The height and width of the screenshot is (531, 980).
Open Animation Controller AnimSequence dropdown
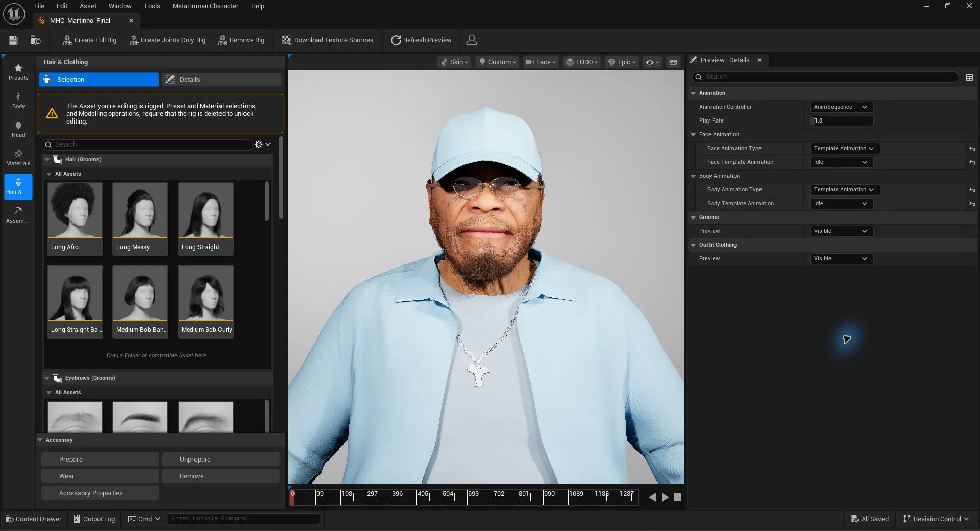point(842,107)
